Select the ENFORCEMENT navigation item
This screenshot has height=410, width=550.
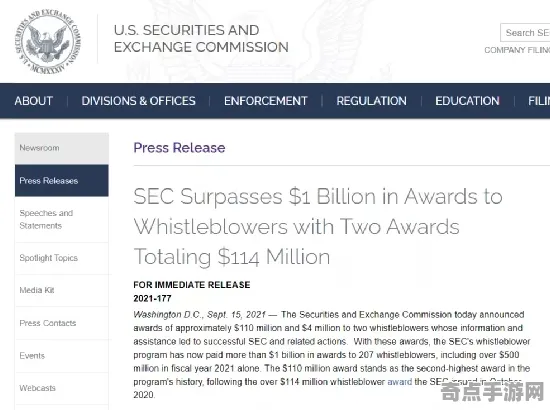(266, 101)
